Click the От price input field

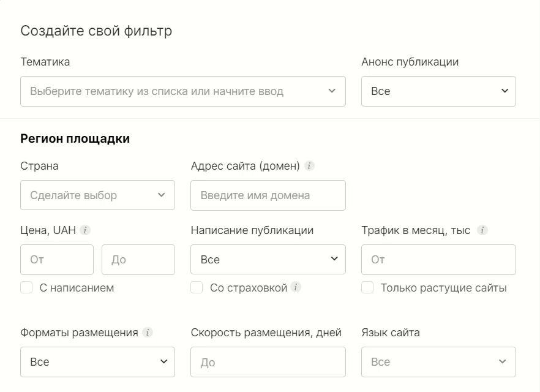(x=56, y=259)
